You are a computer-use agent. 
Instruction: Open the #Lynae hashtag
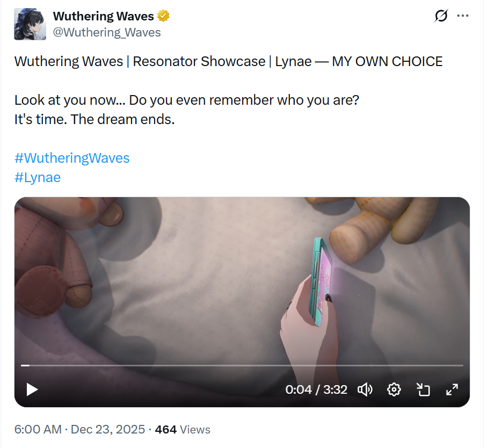pos(38,177)
